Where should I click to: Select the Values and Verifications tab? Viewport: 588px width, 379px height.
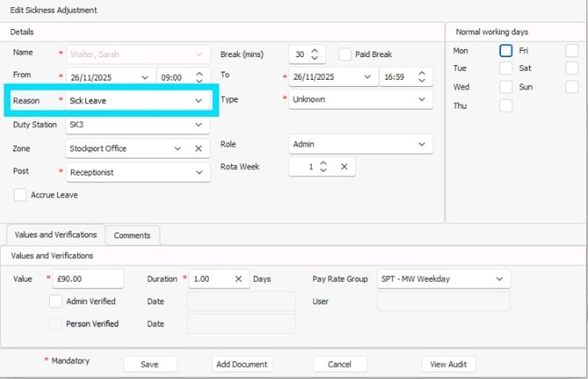click(55, 235)
